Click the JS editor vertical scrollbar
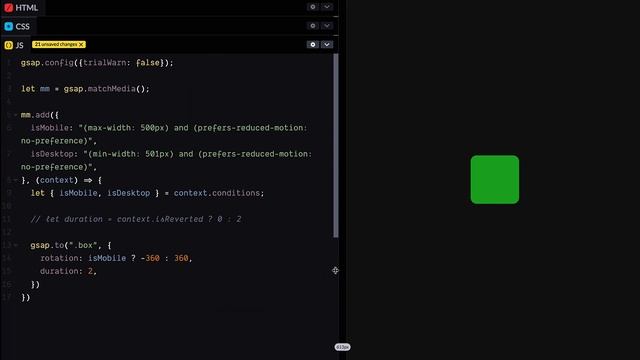This screenshot has height=360, width=640. click(x=336, y=146)
